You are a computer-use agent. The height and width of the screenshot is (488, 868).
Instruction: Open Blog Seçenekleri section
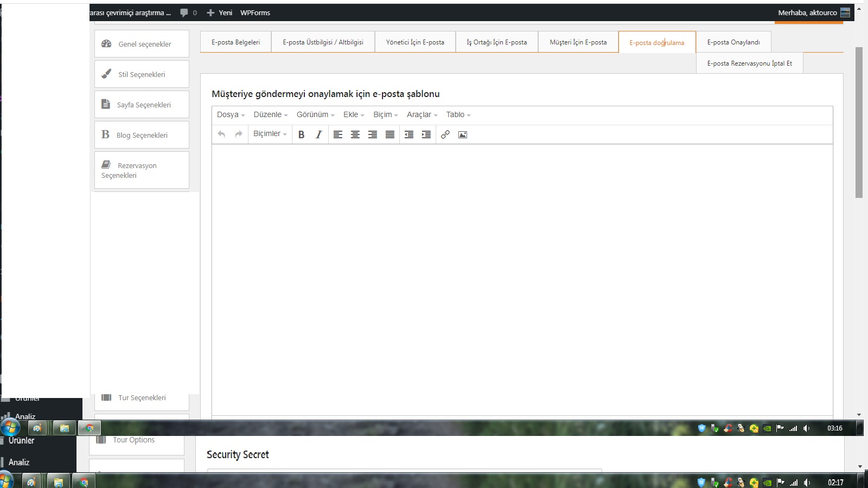click(x=142, y=135)
